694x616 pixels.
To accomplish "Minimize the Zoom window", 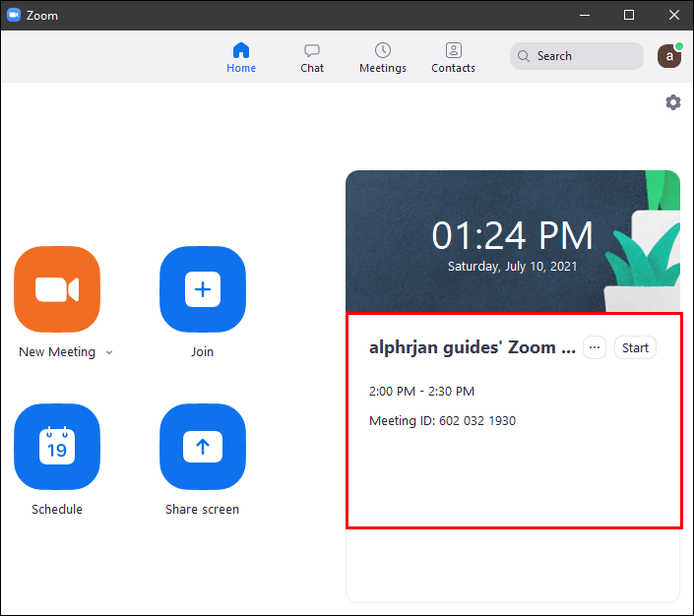I will (585, 15).
